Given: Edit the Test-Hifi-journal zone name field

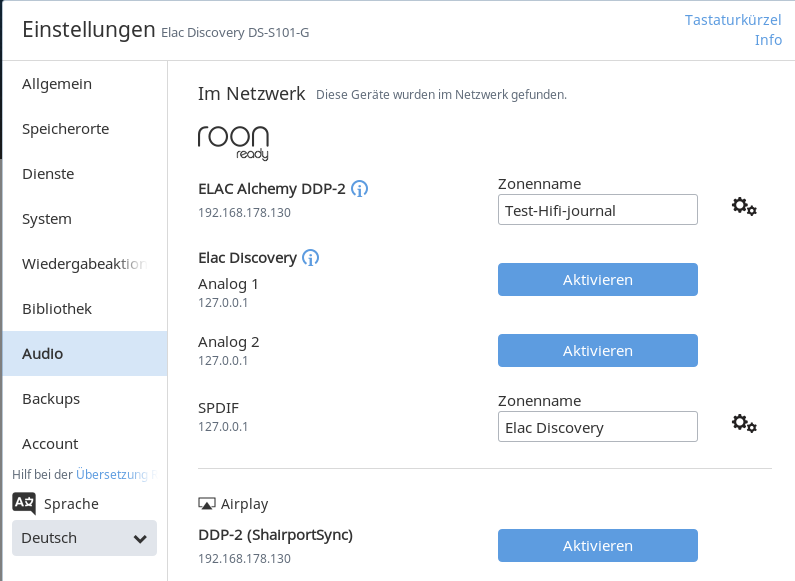Looking at the screenshot, I should (598, 209).
